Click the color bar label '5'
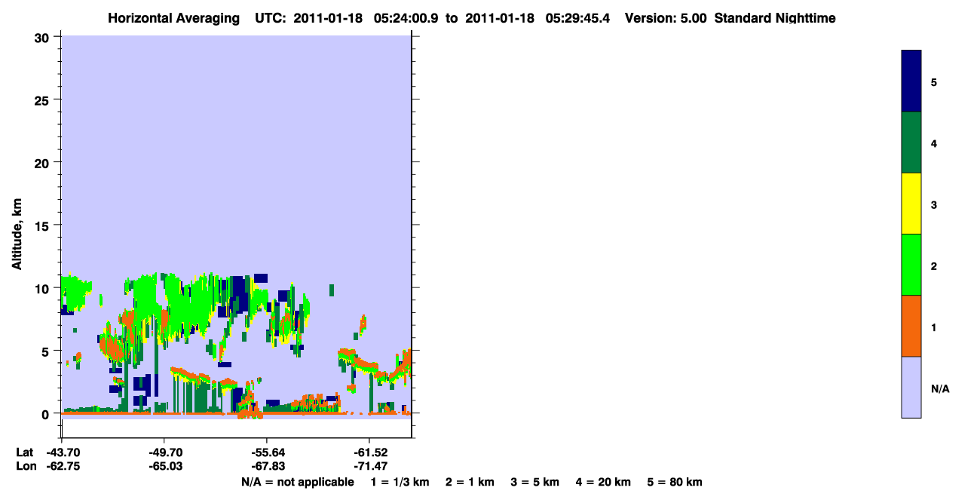This screenshot has height=503, width=980. [934, 82]
